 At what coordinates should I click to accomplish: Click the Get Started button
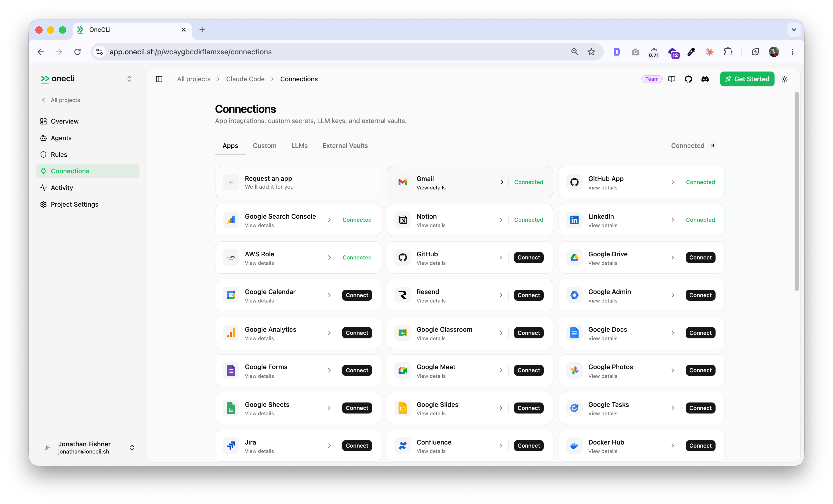coord(747,79)
